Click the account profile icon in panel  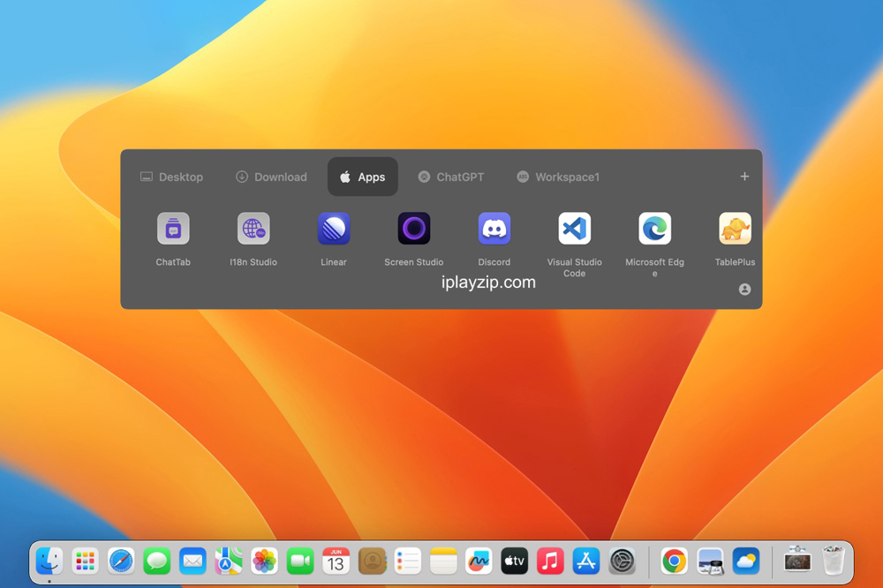click(x=744, y=290)
